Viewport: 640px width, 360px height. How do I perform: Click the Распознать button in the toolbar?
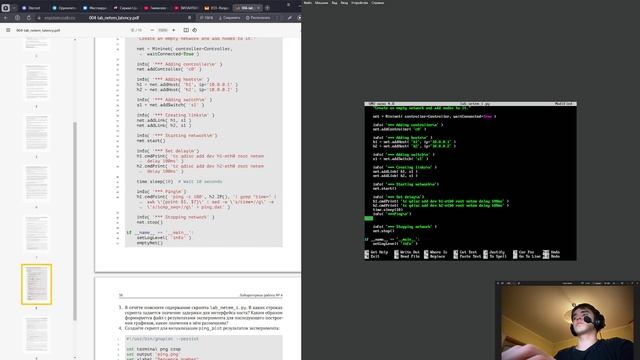point(258,18)
